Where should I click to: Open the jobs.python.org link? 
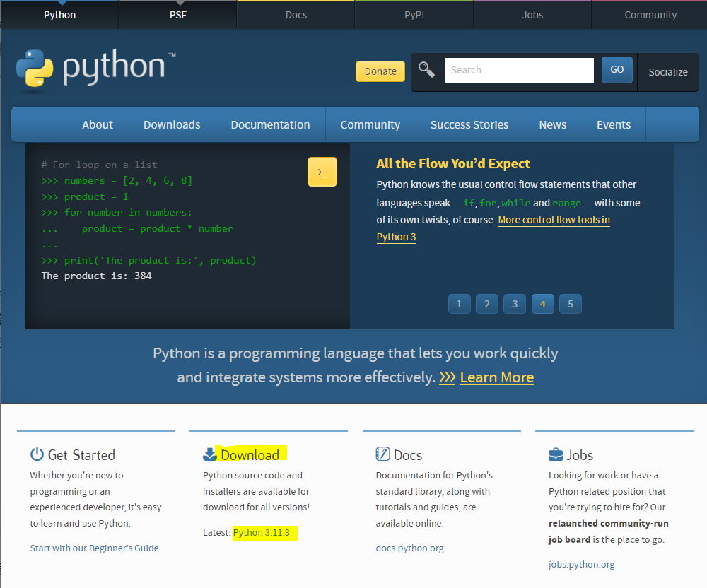pos(581,564)
